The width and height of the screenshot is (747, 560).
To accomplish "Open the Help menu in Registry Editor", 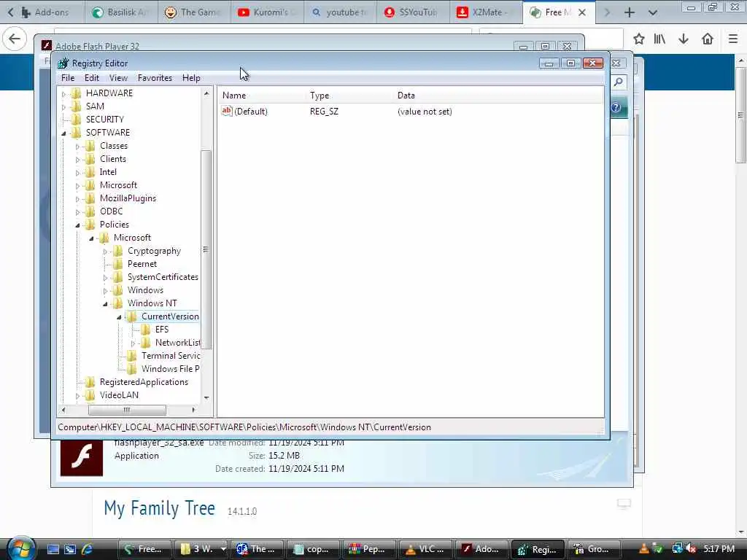I will coord(191,77).
